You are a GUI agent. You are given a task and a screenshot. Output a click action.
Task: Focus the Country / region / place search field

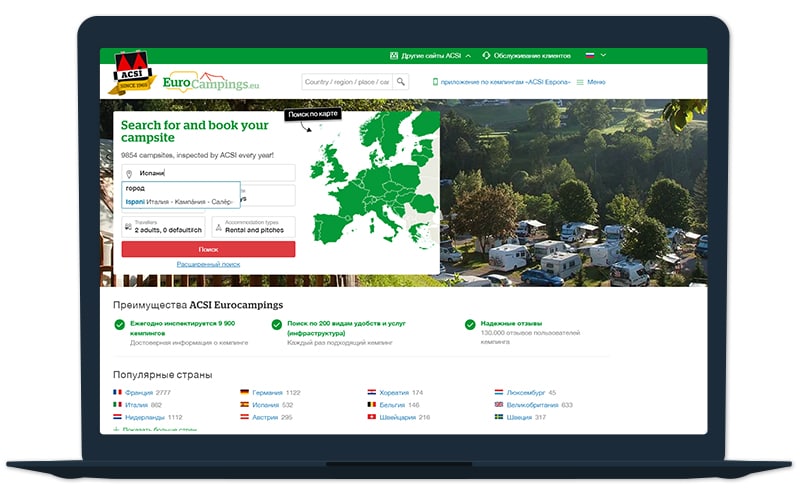click(x=347, y=82)
